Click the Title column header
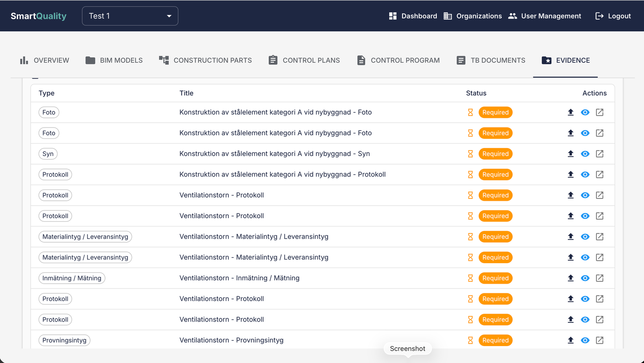 click(x=186, y=93)
